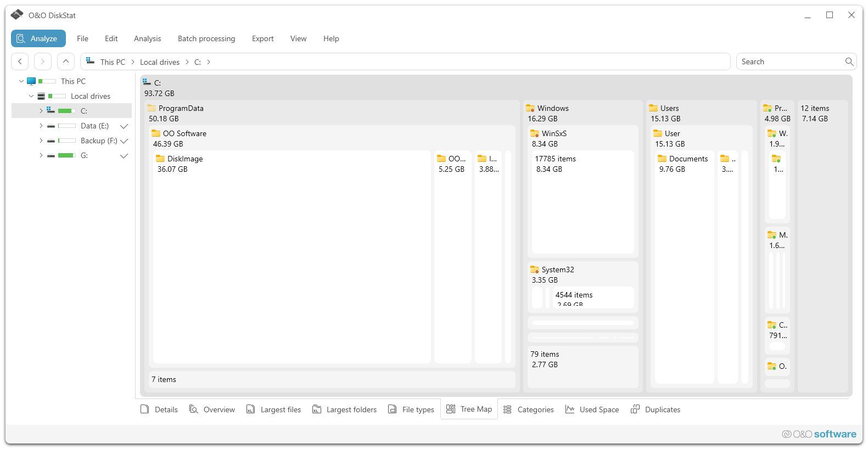Viewport: 868px width, 449px height.
Task: Toggle the checkmark next to Data (E:)
Action: [124, 126]
